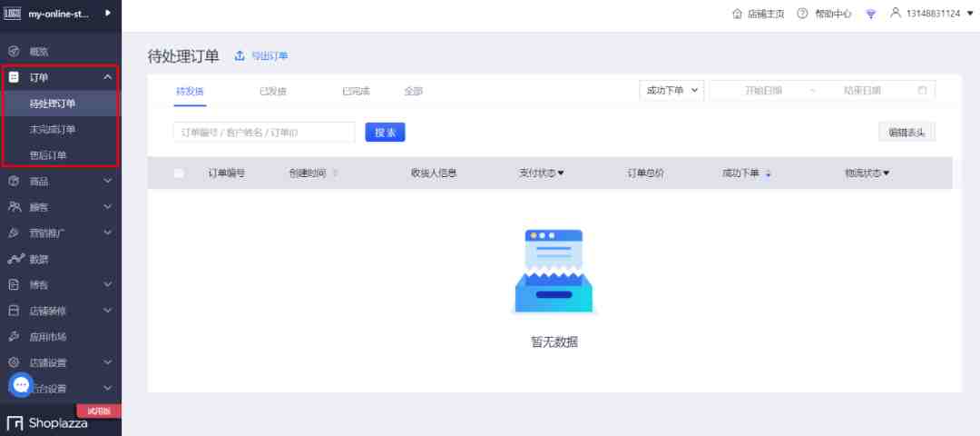Image resolution: width=980 pixels, height=436 pixels.
Task: Click the 店铺主页 home icon
Action: coord(737,13)
